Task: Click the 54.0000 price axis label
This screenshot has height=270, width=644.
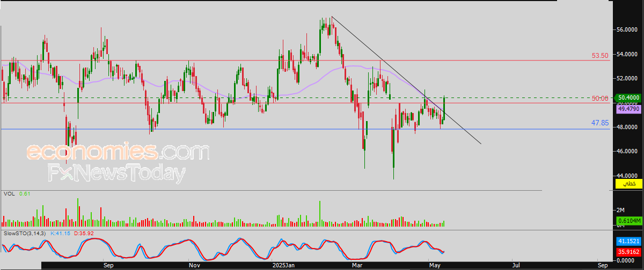Action: (627, 54)
